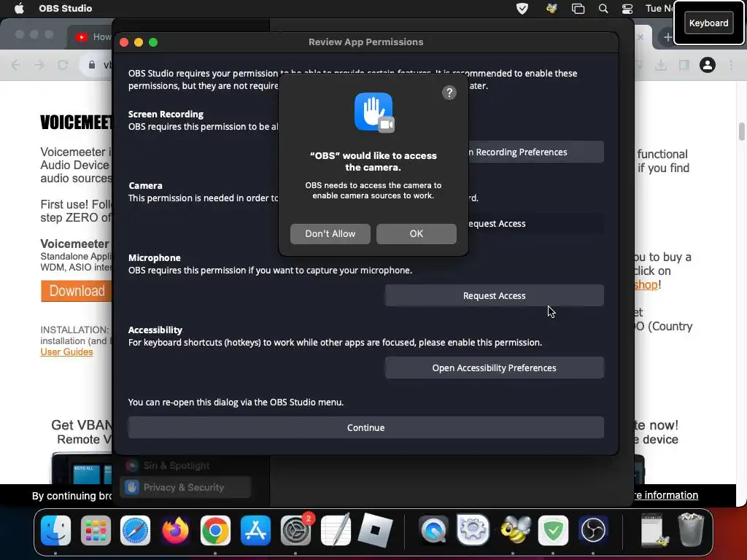Open OBS Studio from the Dock
Screen dimensions: 747x560
pyautogui.click(x=593, y=530)
